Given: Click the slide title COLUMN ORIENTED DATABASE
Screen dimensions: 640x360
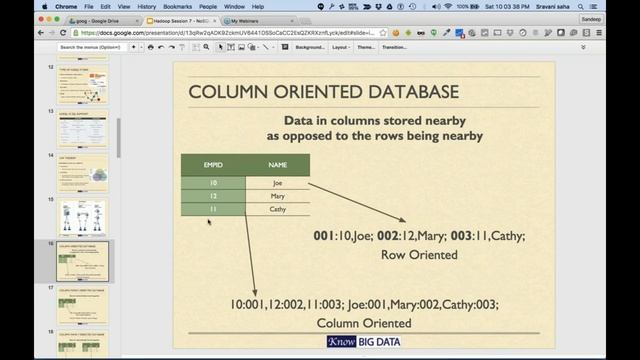Looking at the screenshot, I should pos(324,92).
